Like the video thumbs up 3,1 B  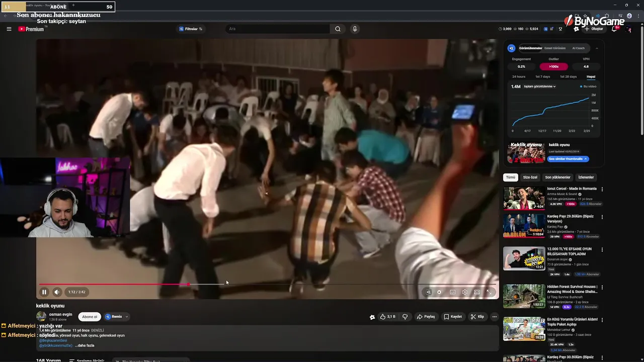point(387,317)
